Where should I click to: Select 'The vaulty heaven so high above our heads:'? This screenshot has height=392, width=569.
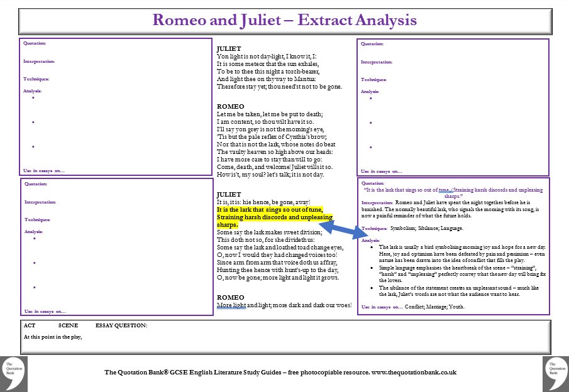coord(275,152)
